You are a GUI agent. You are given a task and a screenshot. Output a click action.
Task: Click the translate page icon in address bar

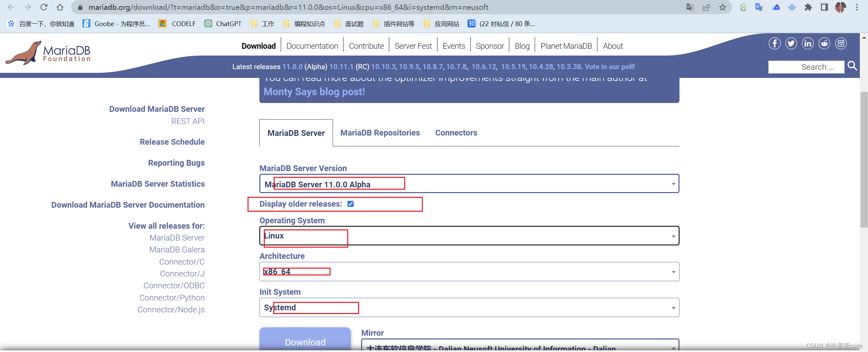(690, 7)
